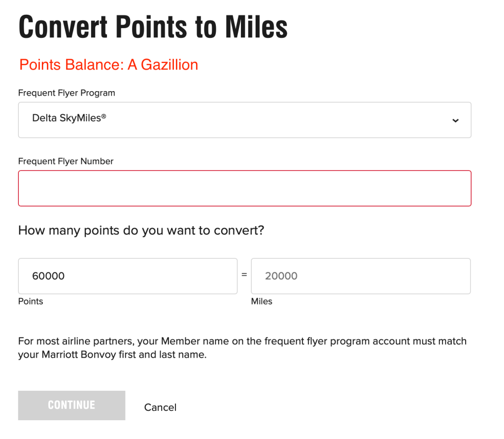This screenshot has width=504, height=439.
Task: Click the Frequent Flyer Program label
Action: tap(67, 93)
